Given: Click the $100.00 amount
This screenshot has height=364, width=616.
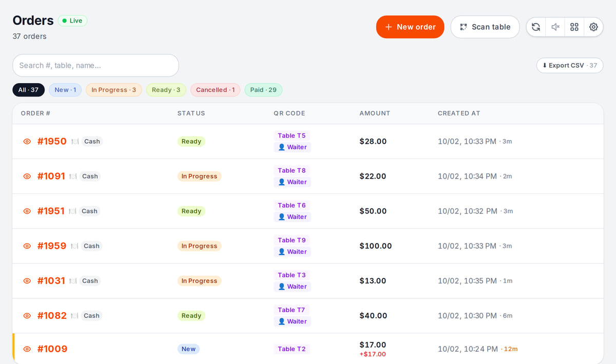Looking at the screenshot, I should (x=376, y=246).
